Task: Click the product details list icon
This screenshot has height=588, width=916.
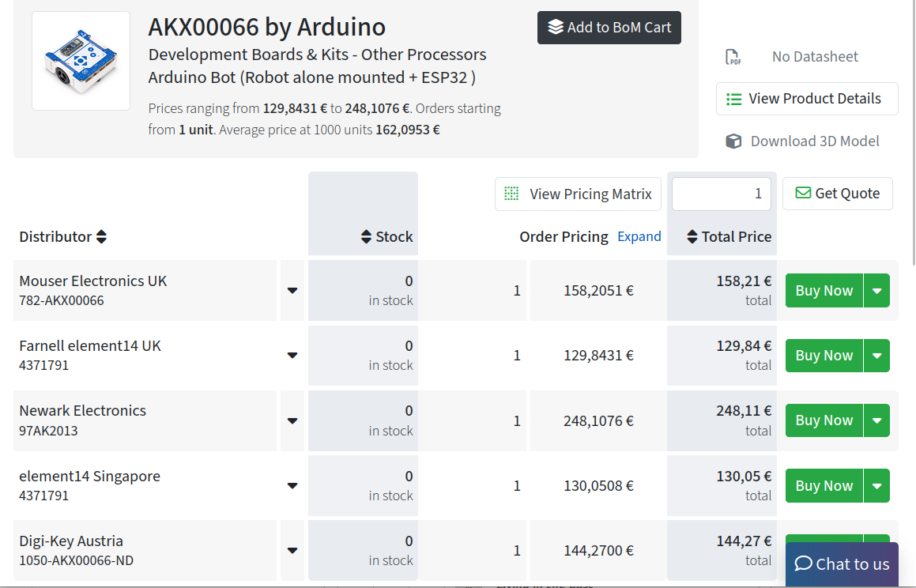Action: click(x=733, y=99)
